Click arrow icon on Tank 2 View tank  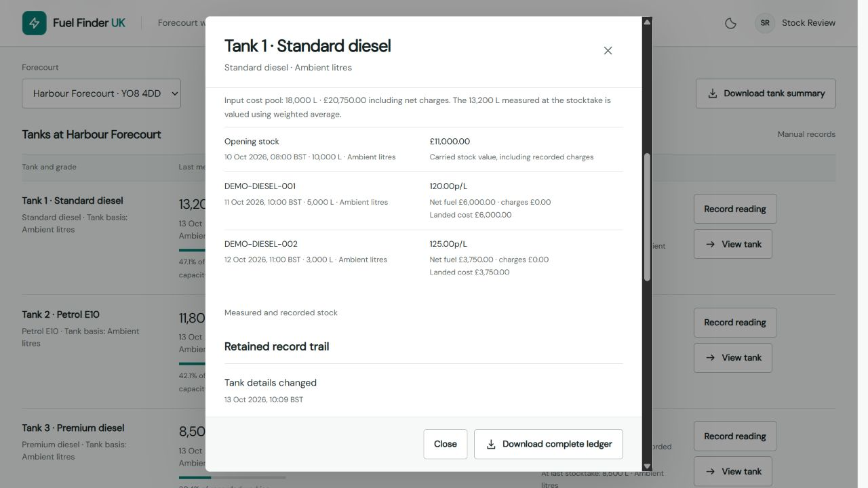(710, 358)
